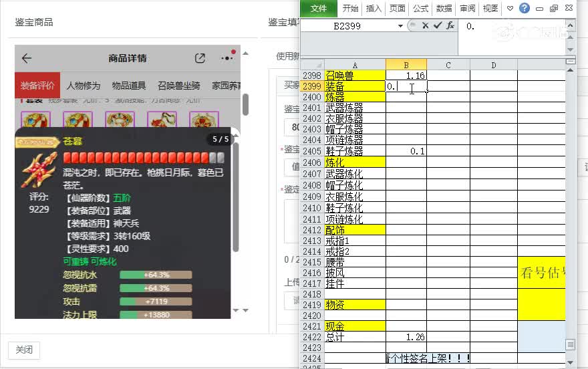Image resolution: width=588 pixels, height=369 pixels.
Task: Select column B header
Action: 406,65
